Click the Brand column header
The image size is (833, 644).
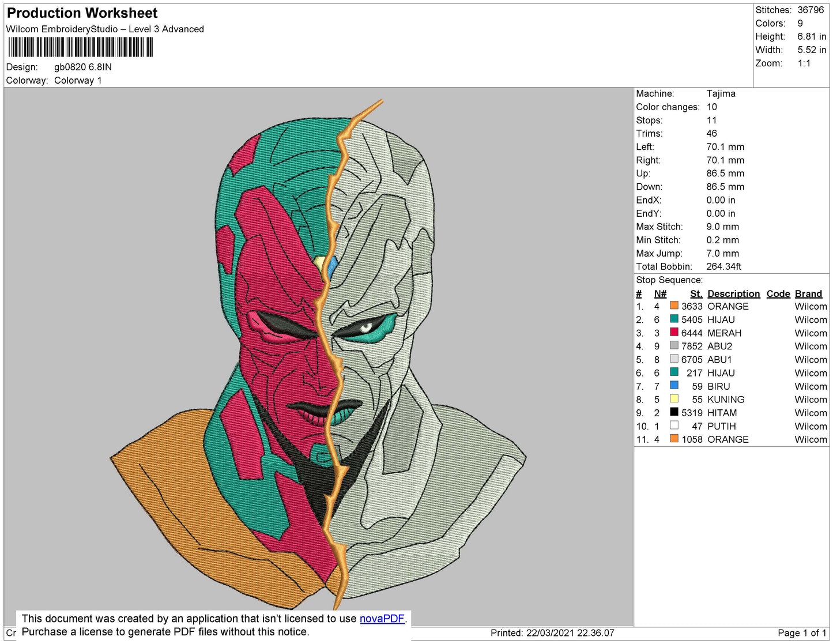click(809, 293)
